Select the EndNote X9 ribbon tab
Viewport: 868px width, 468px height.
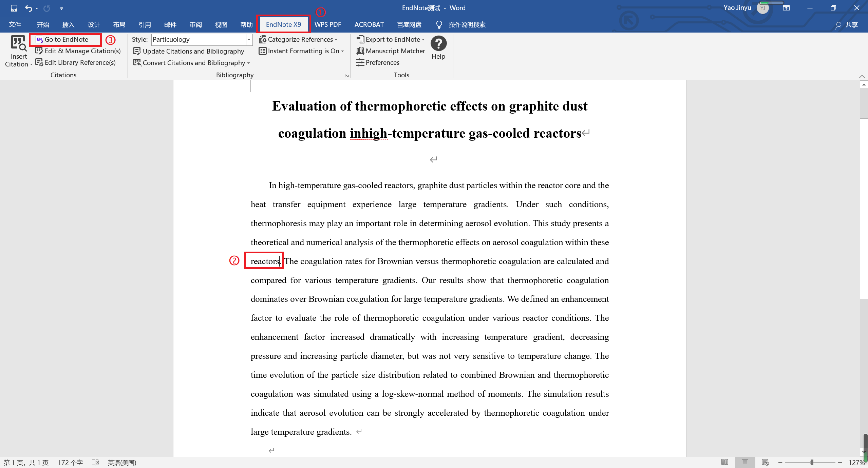(283, 24)
